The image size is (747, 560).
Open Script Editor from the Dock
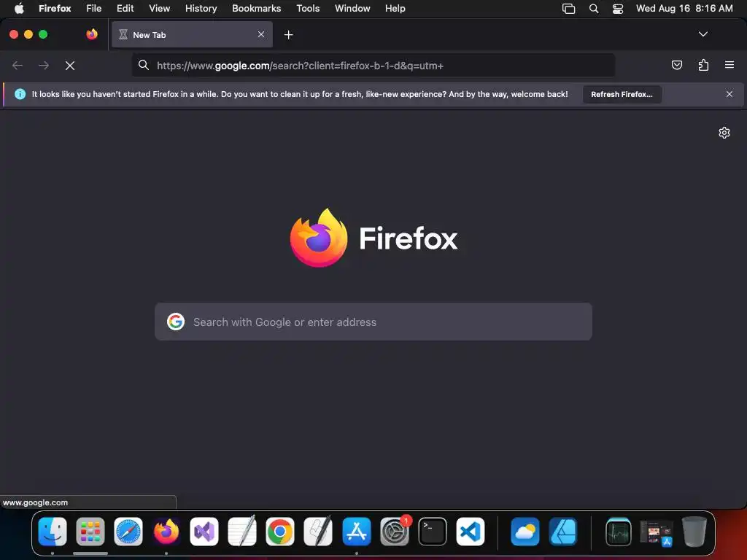click(x=318, y=532)
